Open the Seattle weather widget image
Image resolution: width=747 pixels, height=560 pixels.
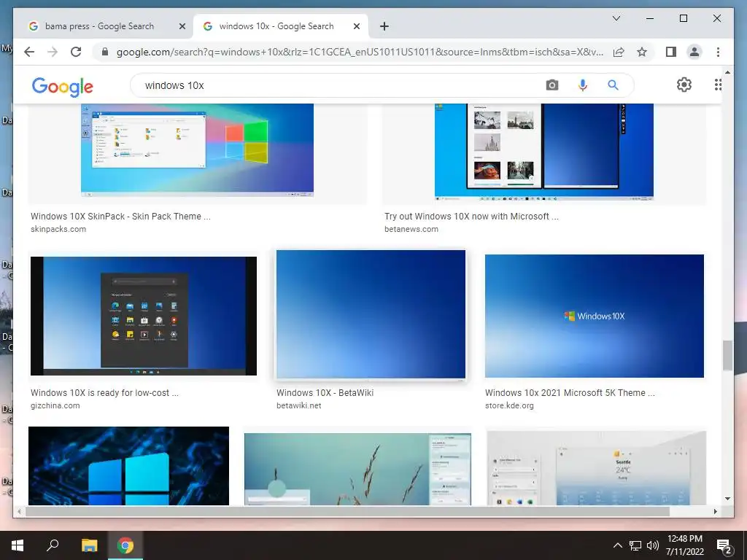[596, 467]
